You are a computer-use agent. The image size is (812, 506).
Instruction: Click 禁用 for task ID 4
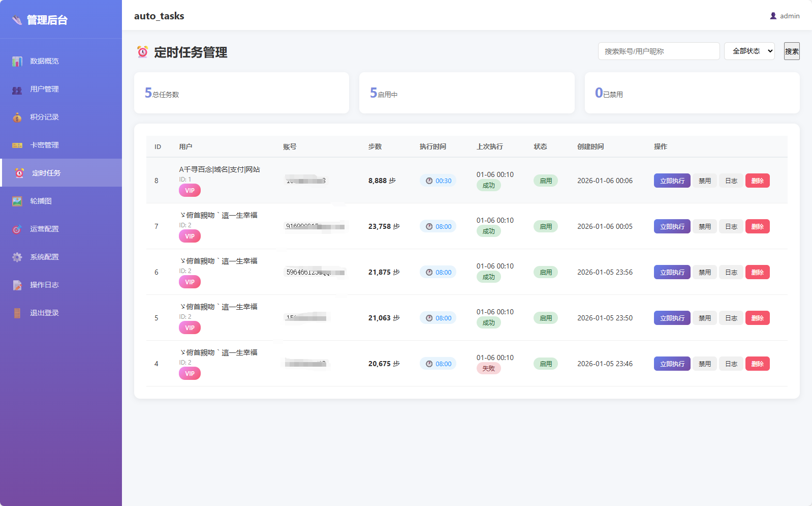705,364
